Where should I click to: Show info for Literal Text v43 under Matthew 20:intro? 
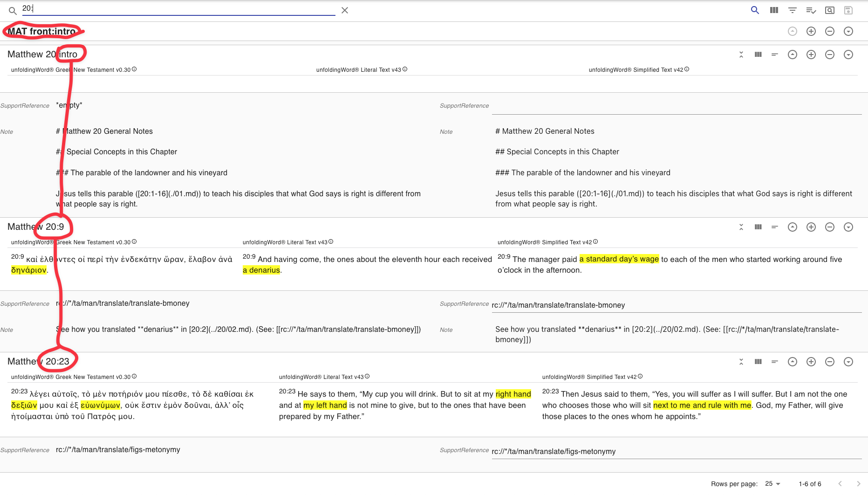405,69
